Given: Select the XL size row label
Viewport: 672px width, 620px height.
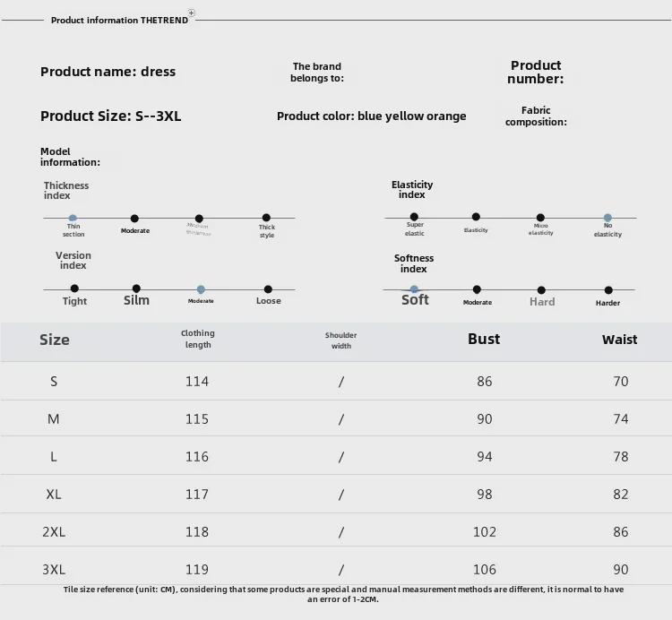Looking at the screenshot, I should pos(54,495).
